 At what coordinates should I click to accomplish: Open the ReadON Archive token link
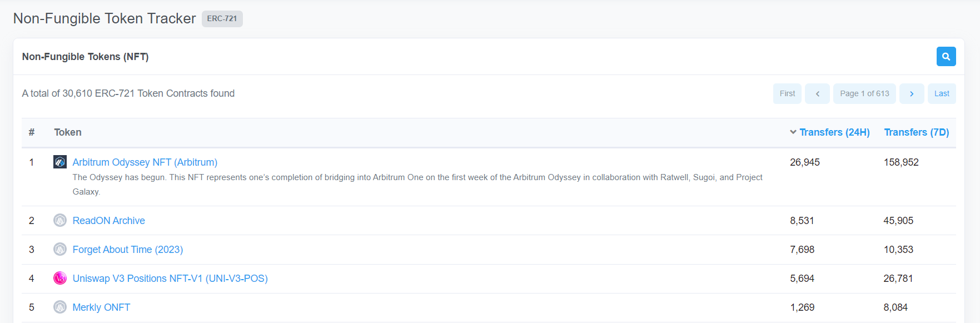(x=108, y=221)
